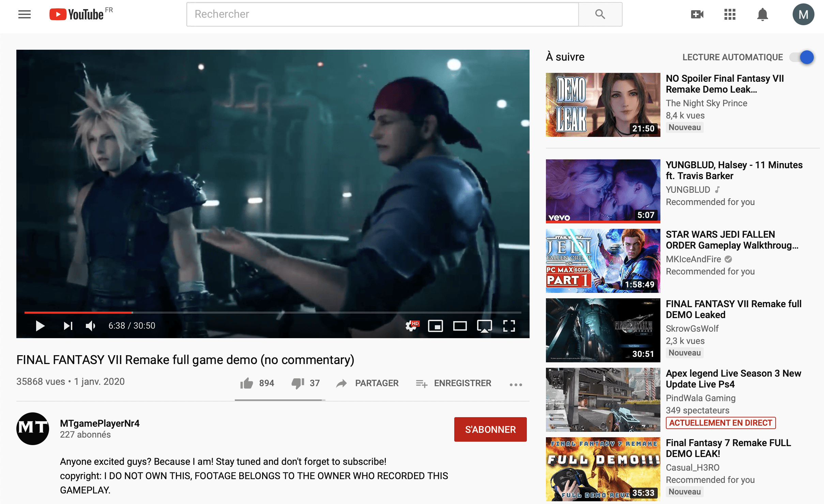The image size is (824, 504).
Task: Open the MTgamePlayerNr4 channel link
Action: coord(100,423)
